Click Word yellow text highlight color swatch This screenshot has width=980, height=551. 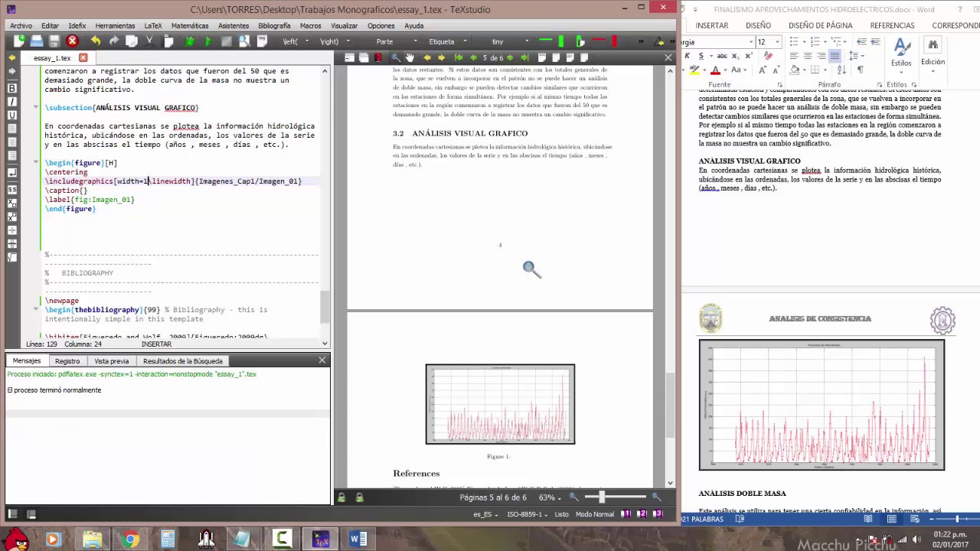click(694, 70)
